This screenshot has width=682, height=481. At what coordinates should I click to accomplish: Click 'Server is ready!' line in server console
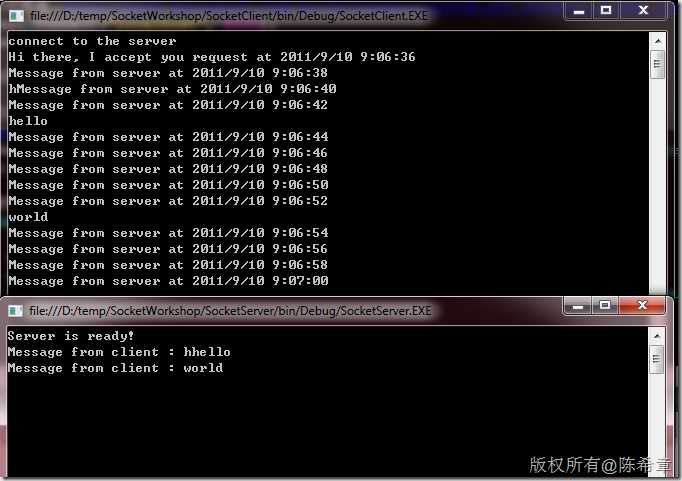coord(71,336)
